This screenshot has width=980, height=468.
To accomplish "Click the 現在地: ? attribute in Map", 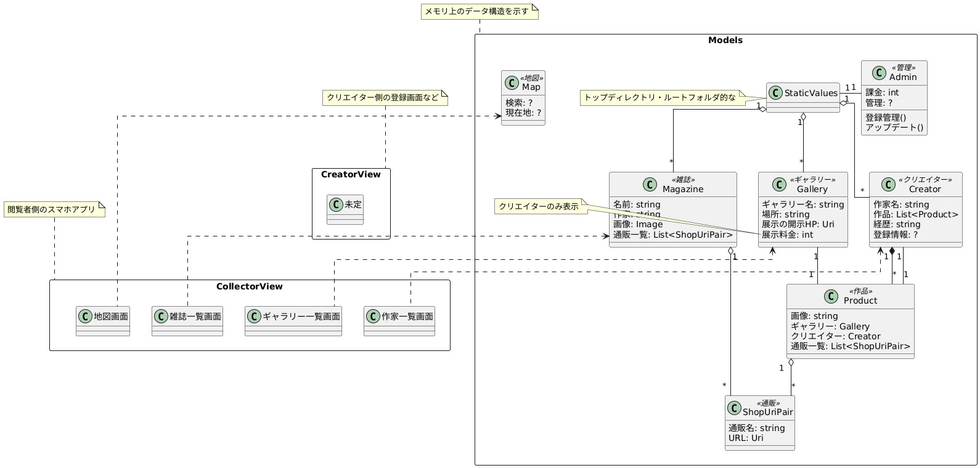I will 523,113.
